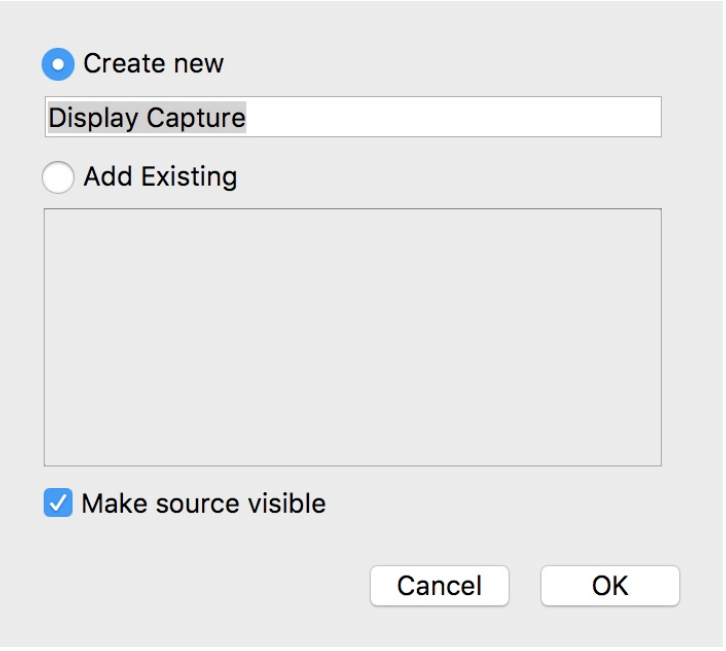Viewport: 726px width, 651px height.
Task: Disable source visibility via the checkbox
Action: click(x=58, y=502)
